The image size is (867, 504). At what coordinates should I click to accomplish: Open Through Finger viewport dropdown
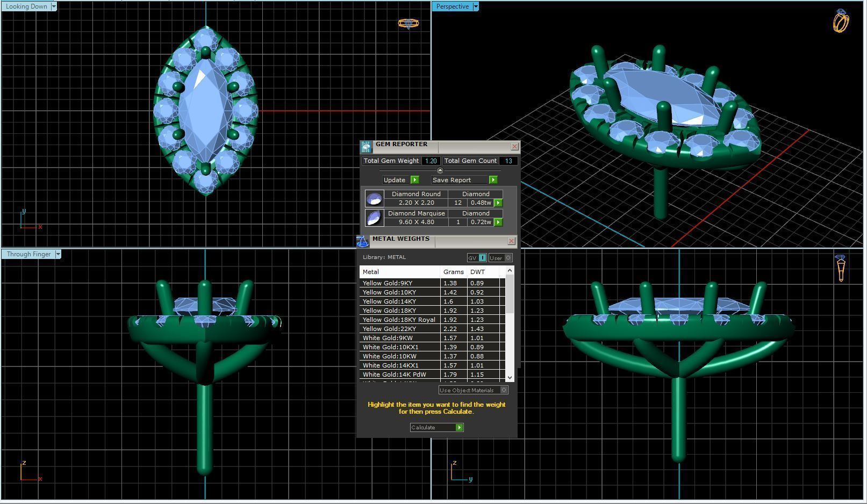click(x=58, y=254)
